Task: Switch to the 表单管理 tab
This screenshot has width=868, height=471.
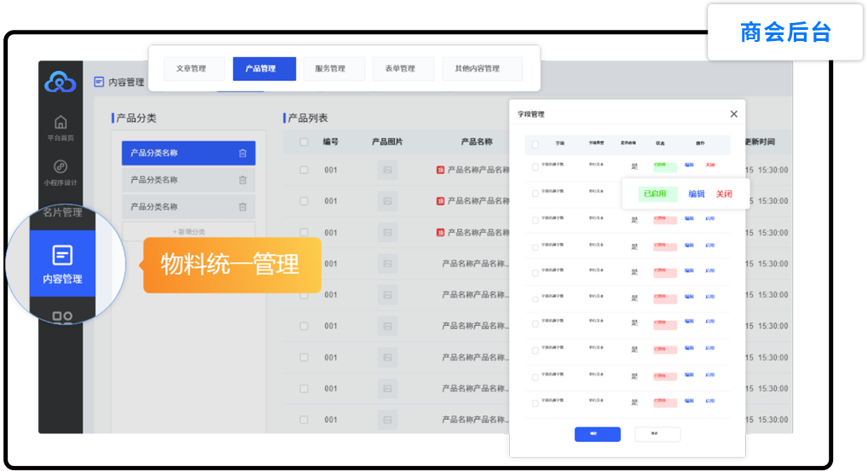Action: pyautogui.click(x=403, y=69)
